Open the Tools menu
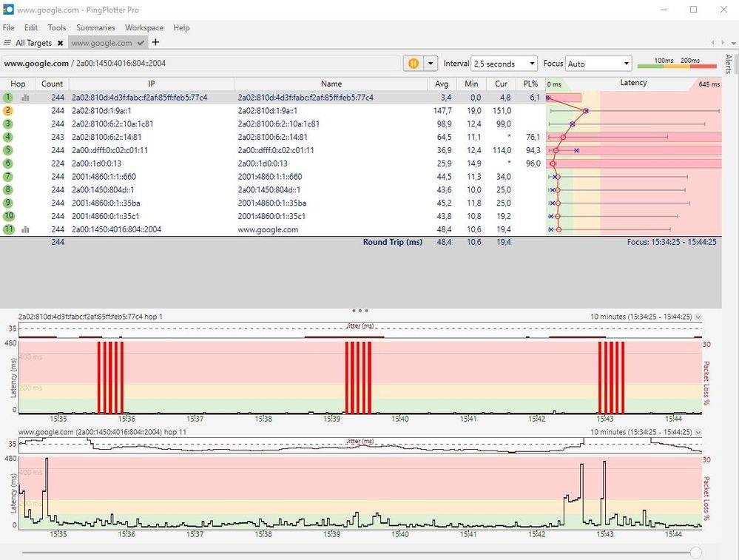739x560 pixels. (x=56, y=27)
